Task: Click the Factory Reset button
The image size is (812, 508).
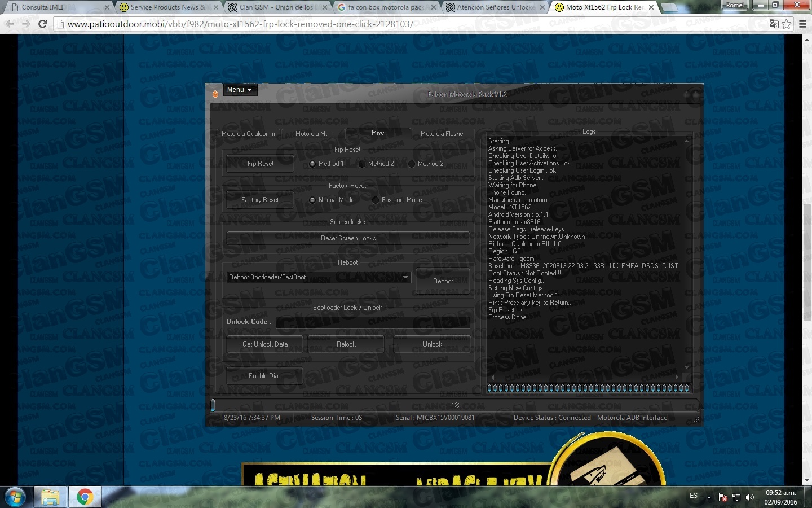Action: [260, 200]
